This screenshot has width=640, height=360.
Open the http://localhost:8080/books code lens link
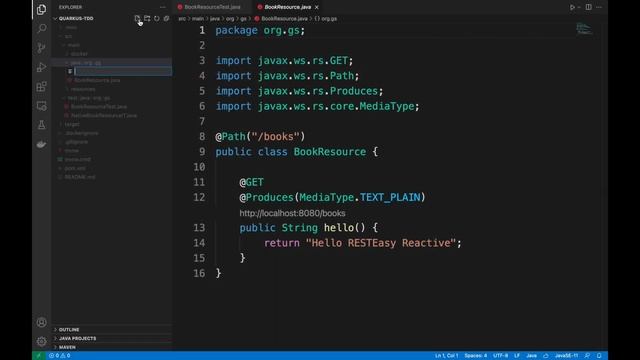(292, 213)
